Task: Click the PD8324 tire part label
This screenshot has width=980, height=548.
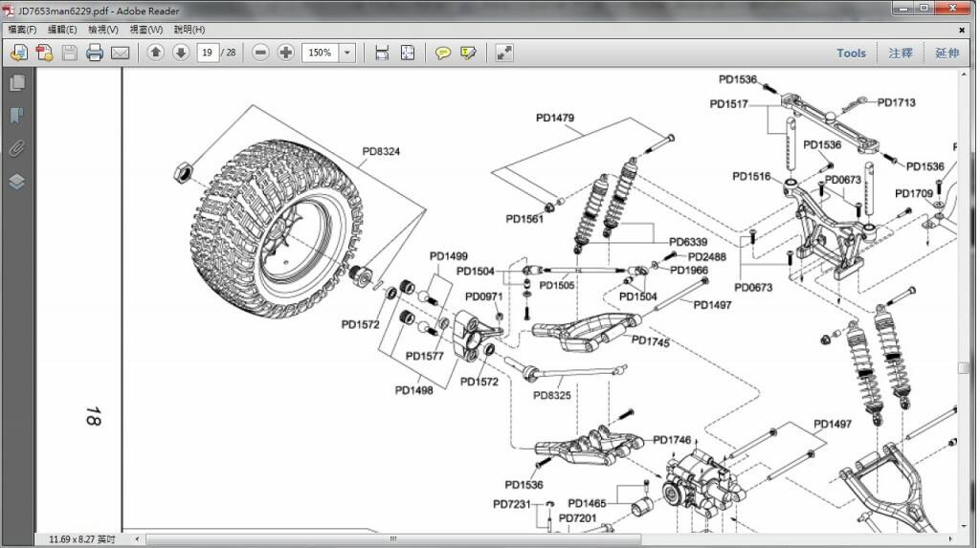Action: click(x=381, y=151)
